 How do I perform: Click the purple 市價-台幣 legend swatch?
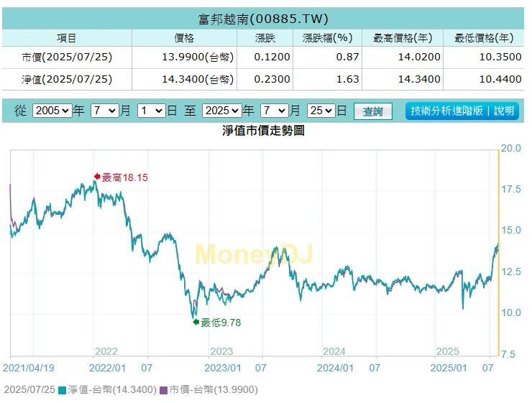(163, 390)
